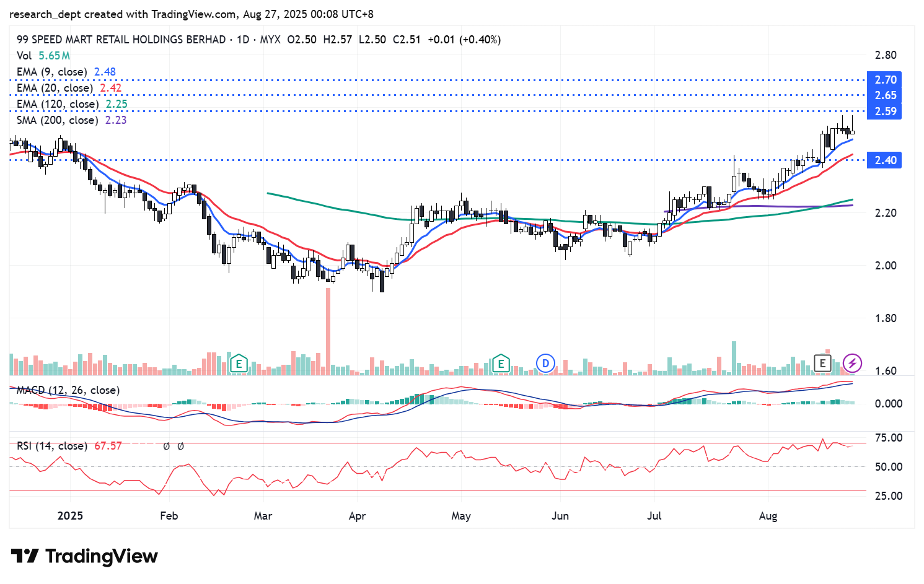Click the 2025 label on the time axis
Image resolution: width=924 pixels, height=584 pixels.
(x=70, y=516)
